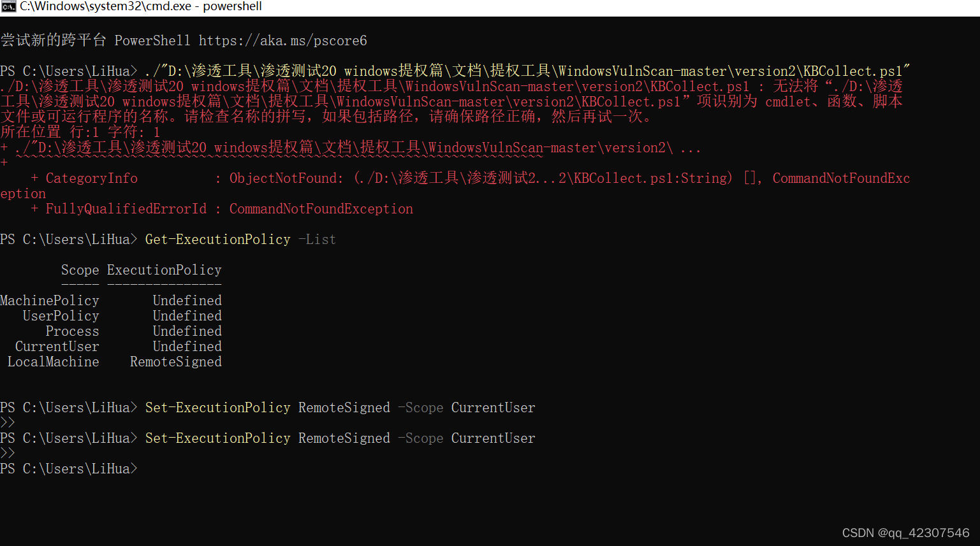Click the Scope column header
980x546 pixels.
point(80,270)
